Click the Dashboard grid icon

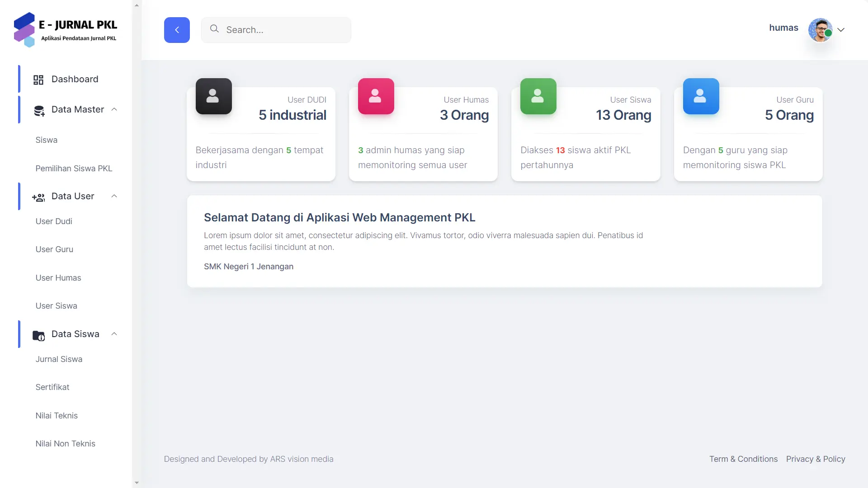click(38, 80)
